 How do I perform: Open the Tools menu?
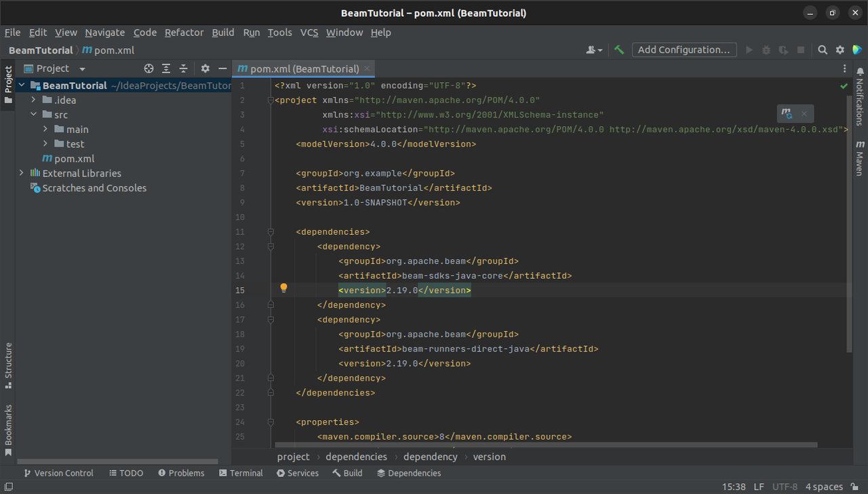[279, 32]
